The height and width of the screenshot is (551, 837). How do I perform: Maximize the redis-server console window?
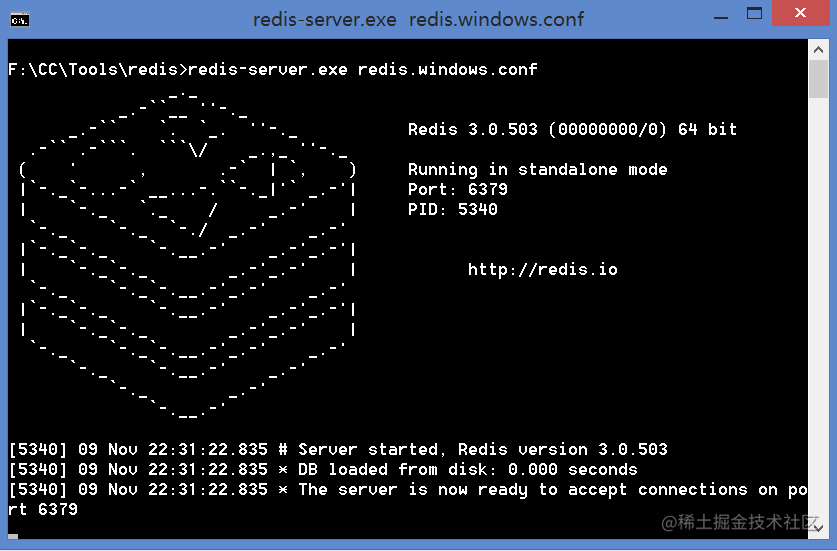click(x=754, y=14)
